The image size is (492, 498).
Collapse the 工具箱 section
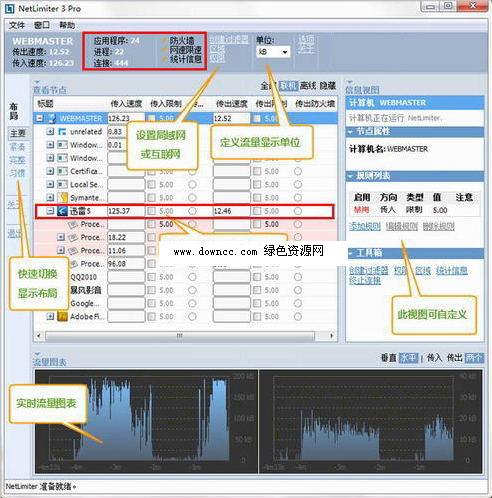pos(350,253)
